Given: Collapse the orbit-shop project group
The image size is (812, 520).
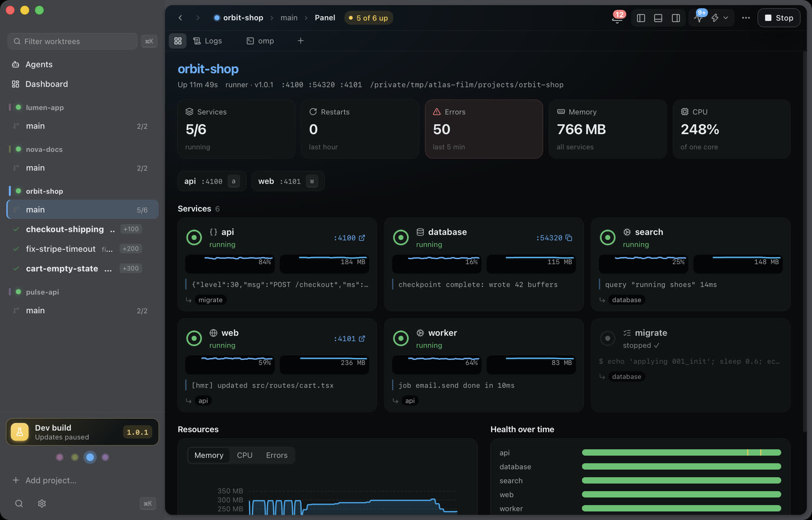Looking at the screenshot, I should pyautogui.click(x=44, y=191).
